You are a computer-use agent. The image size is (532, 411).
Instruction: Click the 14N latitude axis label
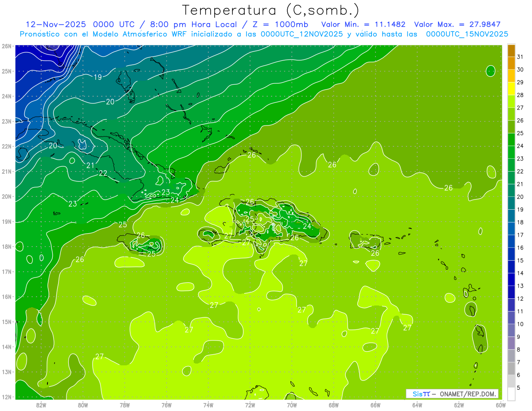click(x=6, y=347)
